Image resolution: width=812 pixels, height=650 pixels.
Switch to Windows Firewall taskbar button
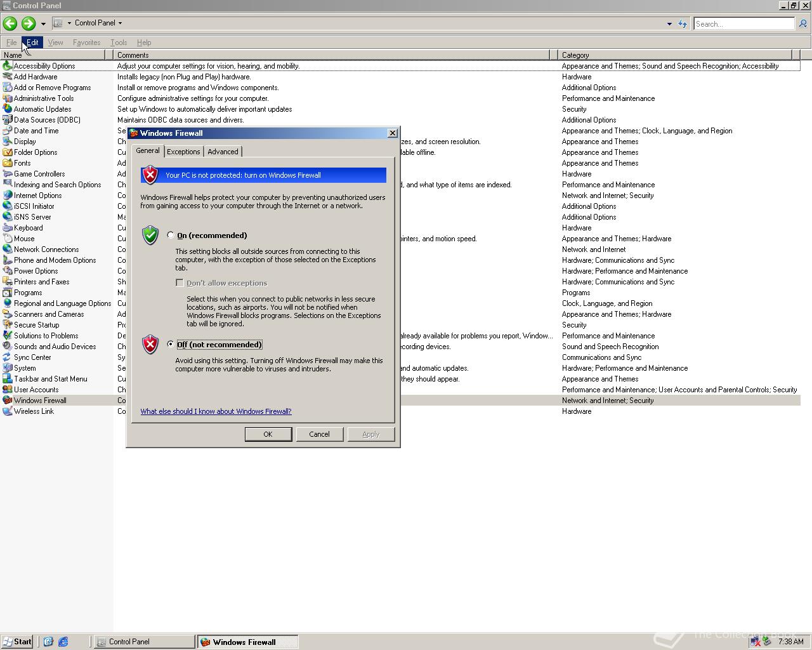click(x=247, y=642)
